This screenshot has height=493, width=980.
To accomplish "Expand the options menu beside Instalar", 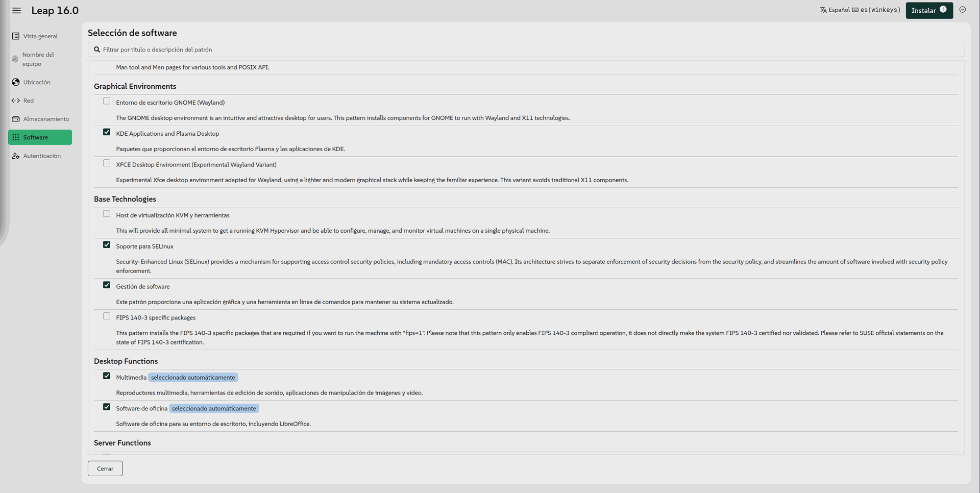I will click(x=963, y=10).
